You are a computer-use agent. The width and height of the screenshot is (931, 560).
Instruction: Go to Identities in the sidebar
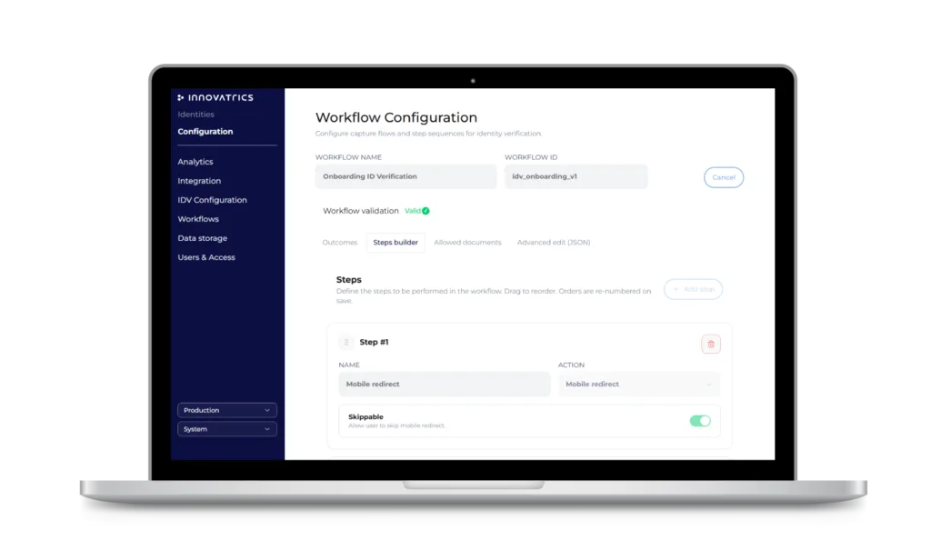(x=196, y=114)
